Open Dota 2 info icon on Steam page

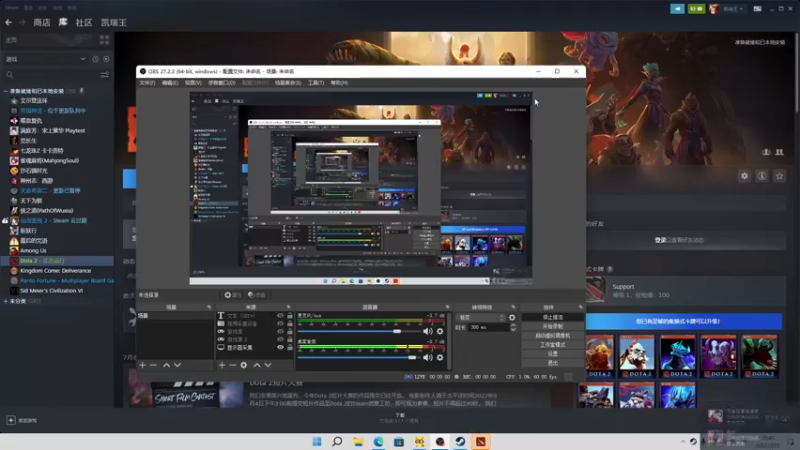click(762, 176)
